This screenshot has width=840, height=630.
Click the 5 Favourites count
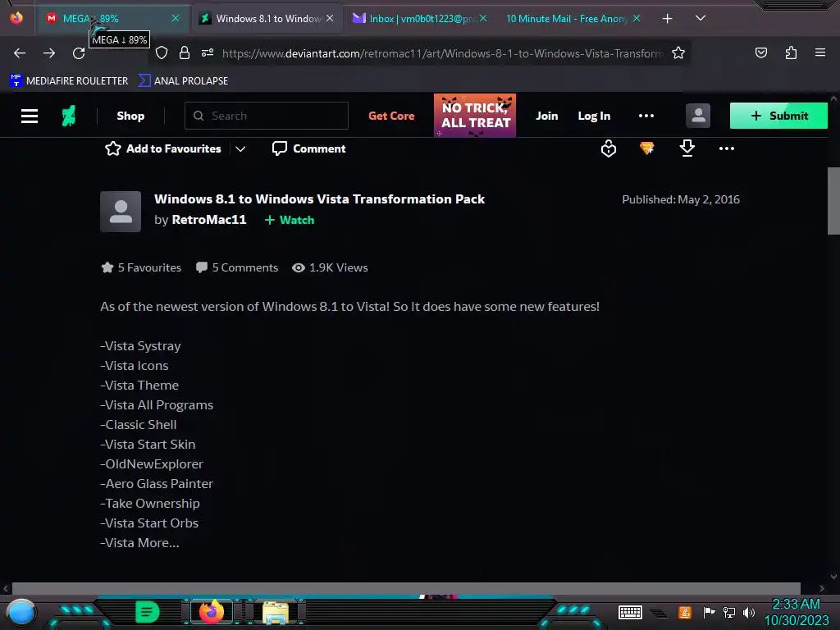coord(141,267)
